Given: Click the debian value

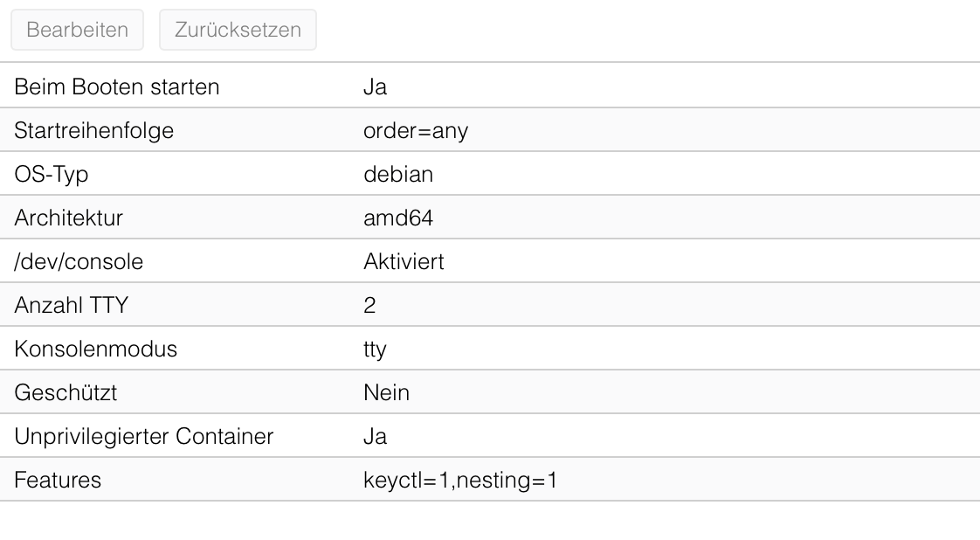Looking at the screenshot, I should (x=398, y=174).
